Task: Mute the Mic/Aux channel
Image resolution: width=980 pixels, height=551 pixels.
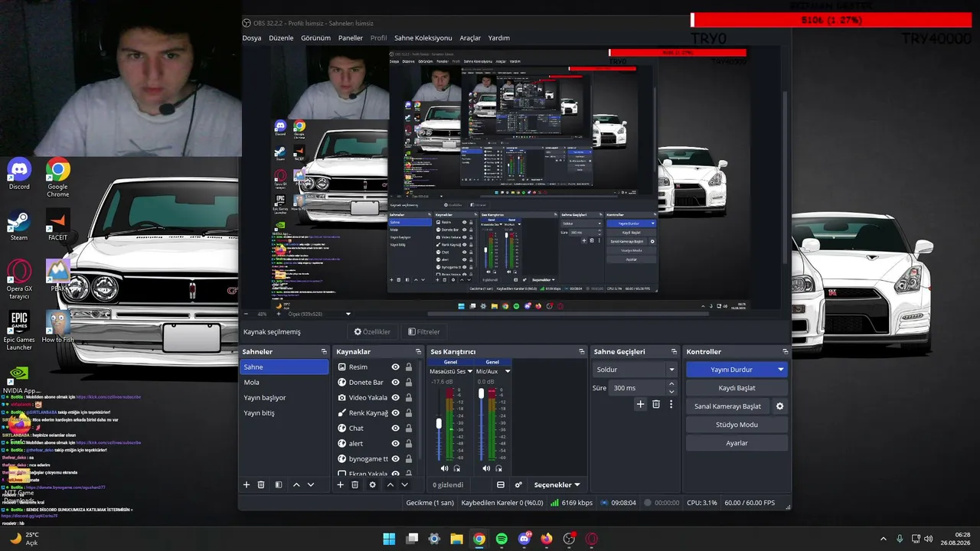Action: tap(486, 468)
